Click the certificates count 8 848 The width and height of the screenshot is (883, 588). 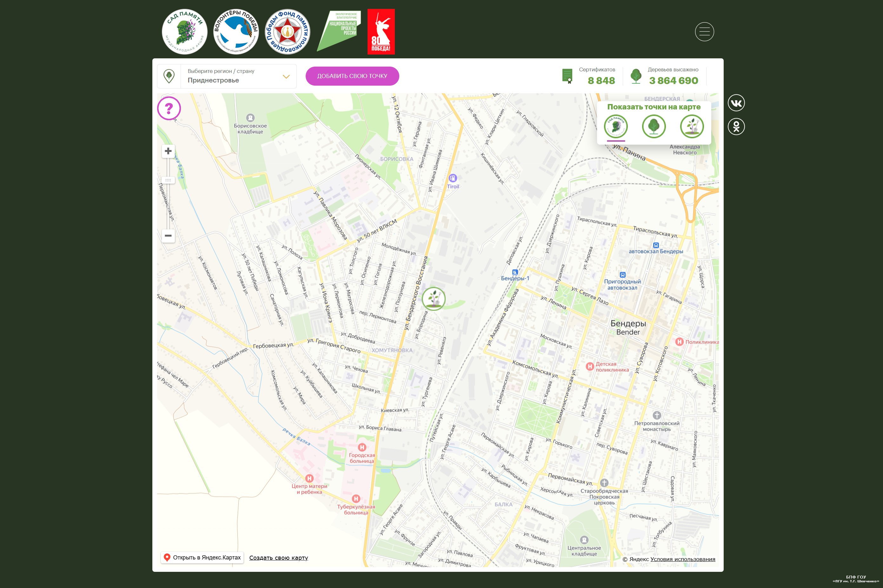pyautogui.click(x=601, y=81)
